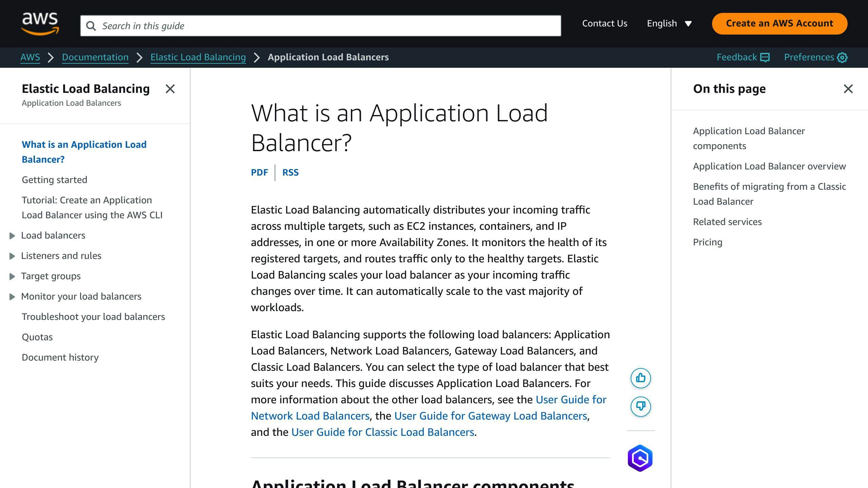Jump to Benefits of migrating section
The height and width of the screenshot is (488, 868).
point(769,194)
